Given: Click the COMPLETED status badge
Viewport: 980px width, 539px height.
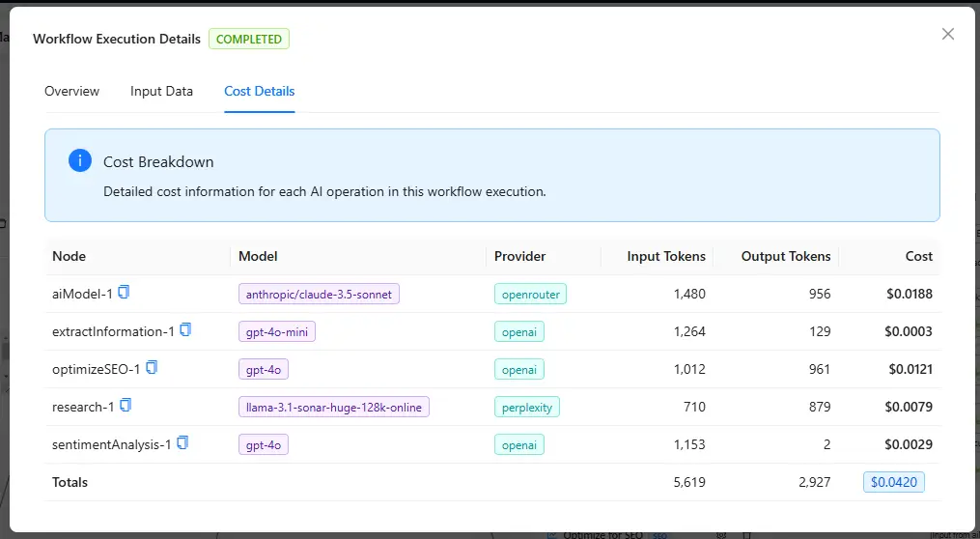Looking at the screenshot, I should click(x=249, y=39).
